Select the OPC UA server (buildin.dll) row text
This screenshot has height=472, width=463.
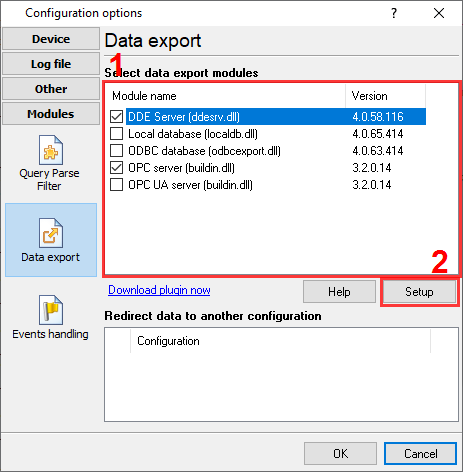190,185
